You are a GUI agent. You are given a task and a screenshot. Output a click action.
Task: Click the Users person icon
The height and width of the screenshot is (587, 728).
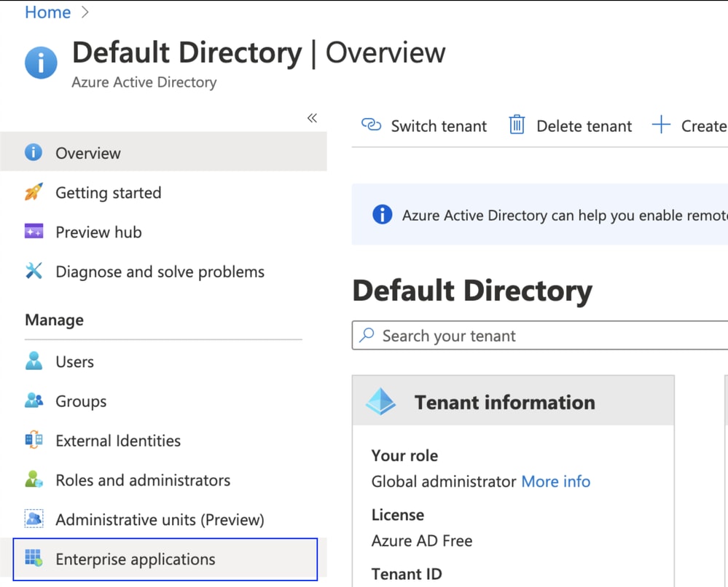34,361
